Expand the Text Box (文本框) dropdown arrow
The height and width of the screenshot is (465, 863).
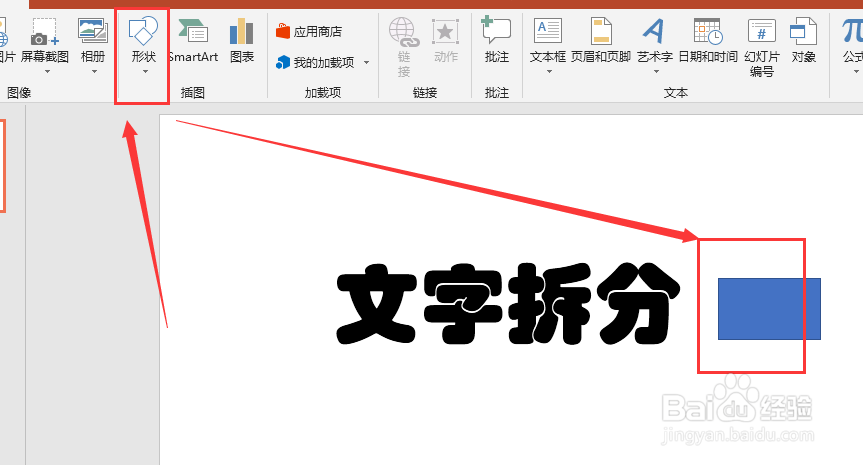click(549, 72)
